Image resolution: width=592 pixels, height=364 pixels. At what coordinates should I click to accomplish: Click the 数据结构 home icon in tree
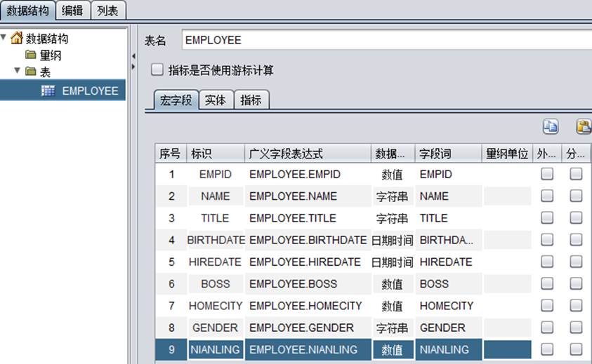click(17, 39)
